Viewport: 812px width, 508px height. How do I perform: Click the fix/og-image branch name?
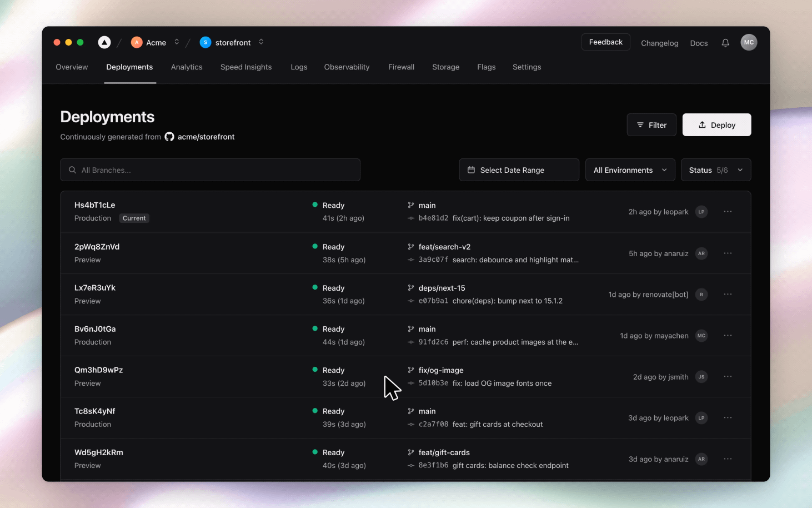441,370
